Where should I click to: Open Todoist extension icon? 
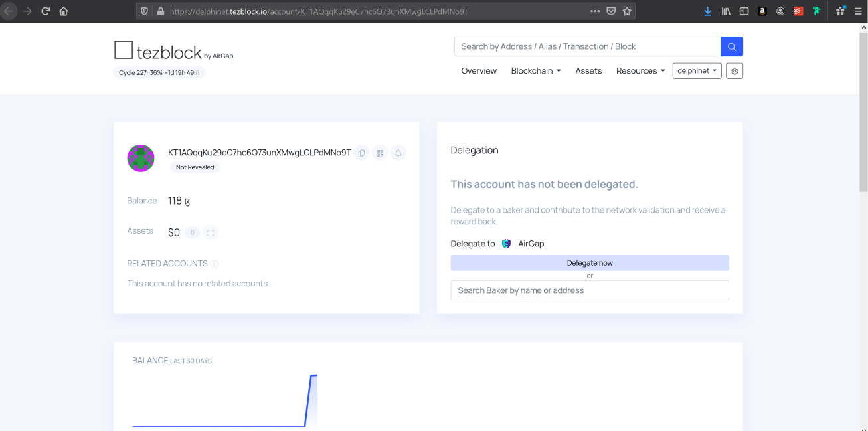(798, 11)
